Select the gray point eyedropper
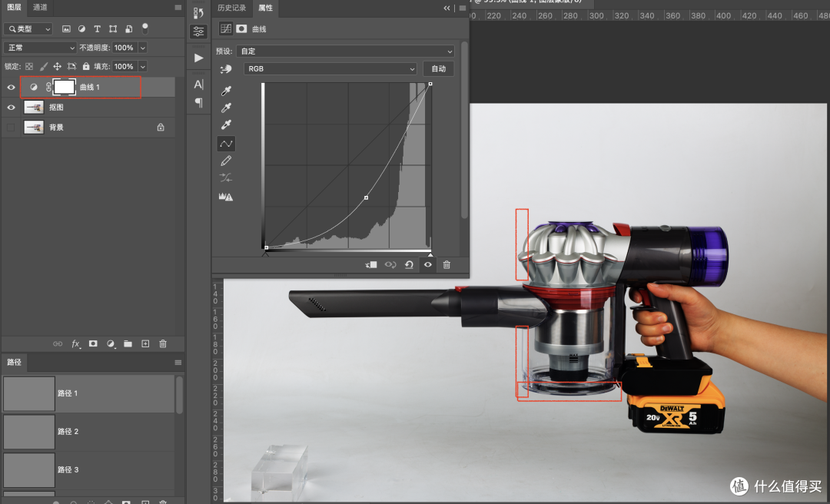This screenshot has width=830, height=504. pos(226,108)
